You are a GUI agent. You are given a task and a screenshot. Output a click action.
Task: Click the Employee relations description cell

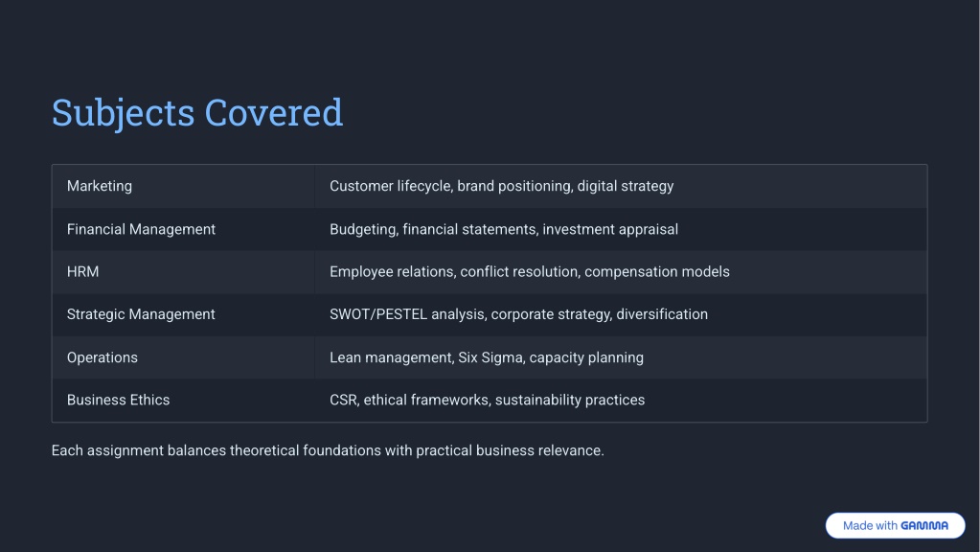[621, 272]
